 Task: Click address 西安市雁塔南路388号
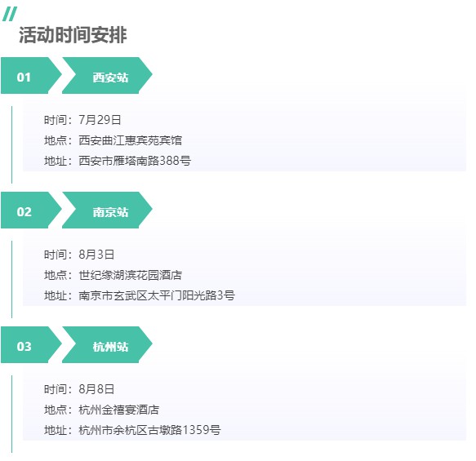tap(135, 161)
